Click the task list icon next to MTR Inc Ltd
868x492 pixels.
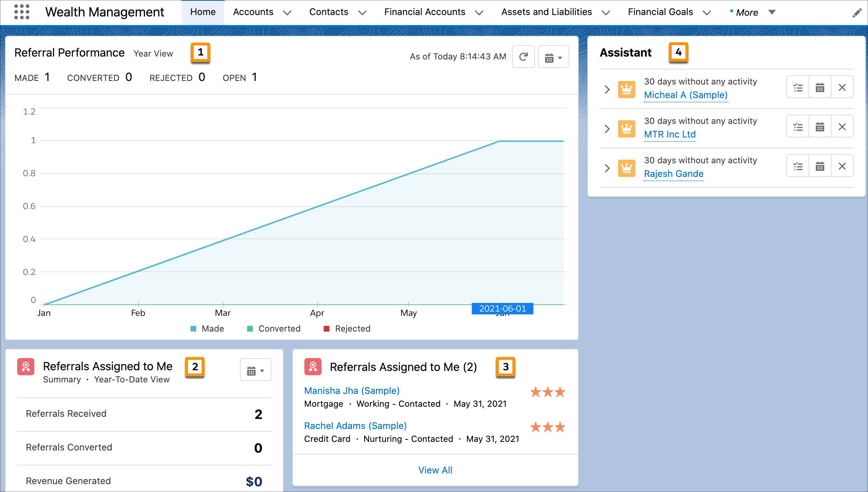(x=798, y=127)
